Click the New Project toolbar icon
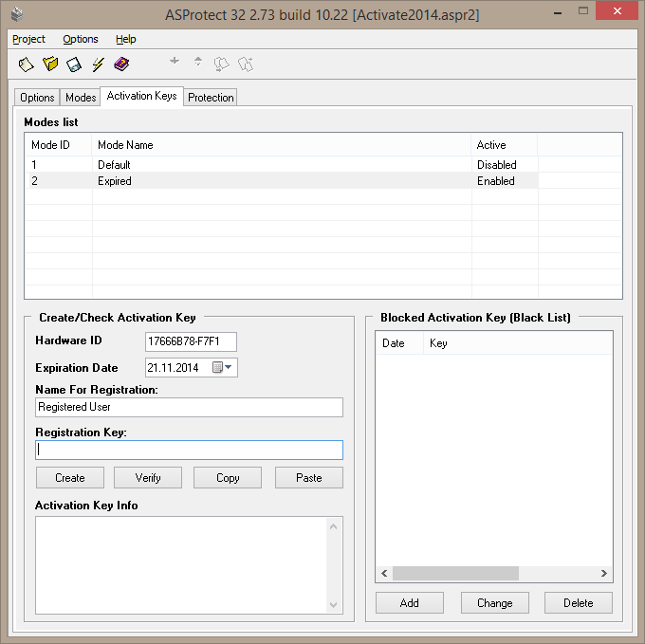This screenshot has height=644, width=645. [x=26, y=64]
